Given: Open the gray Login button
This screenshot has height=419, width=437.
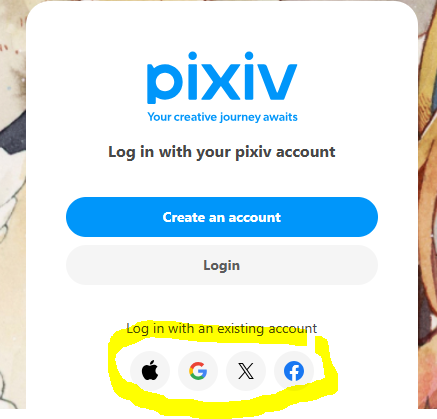Looking at the screenshot, I should 222,265.
